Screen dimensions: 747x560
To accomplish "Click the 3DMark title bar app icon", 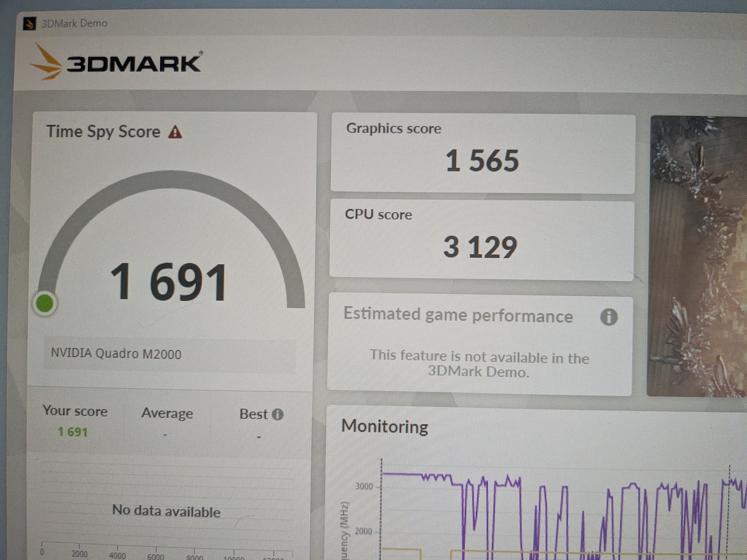I will point(30,24).
